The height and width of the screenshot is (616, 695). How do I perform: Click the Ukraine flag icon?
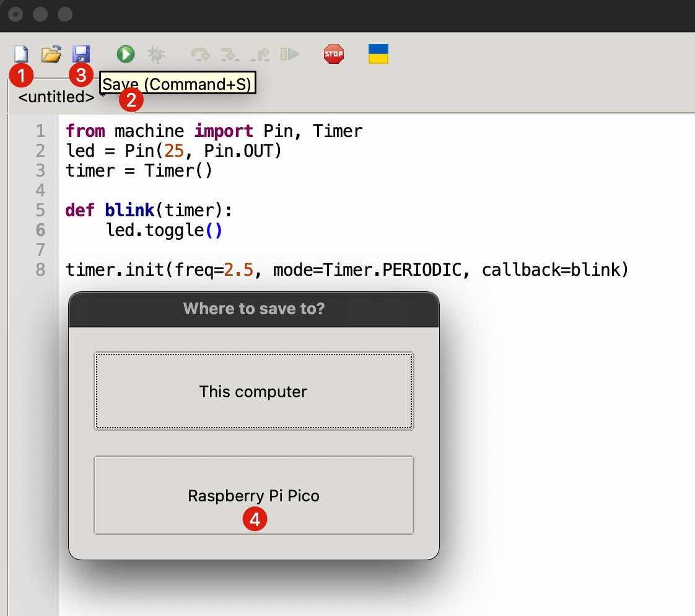(x=378, y=54)
